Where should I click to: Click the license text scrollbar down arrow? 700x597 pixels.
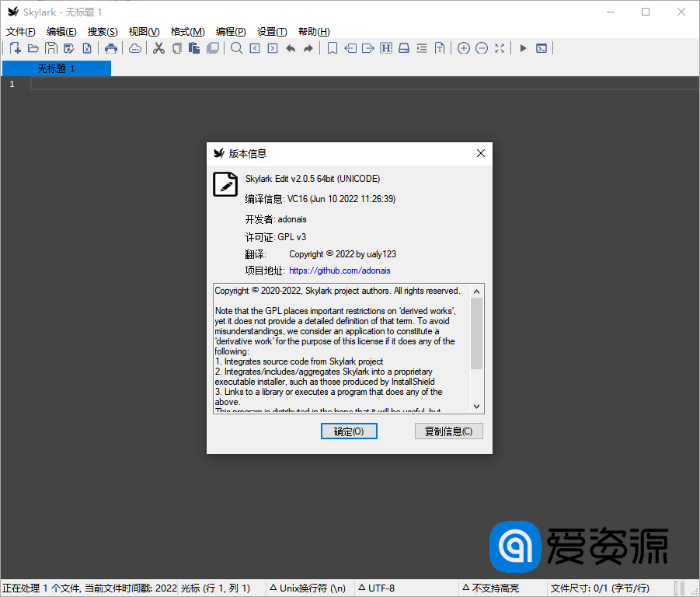476,406
